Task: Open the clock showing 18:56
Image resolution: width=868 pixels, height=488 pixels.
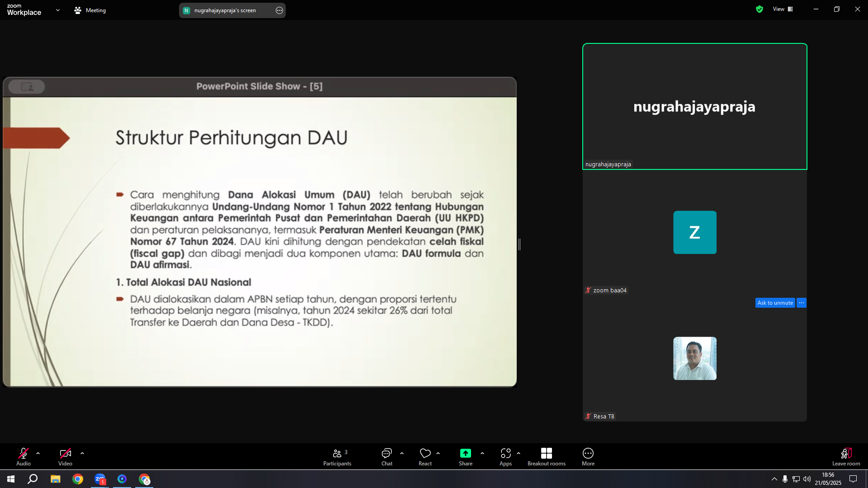Action: [x=828, y=479]
